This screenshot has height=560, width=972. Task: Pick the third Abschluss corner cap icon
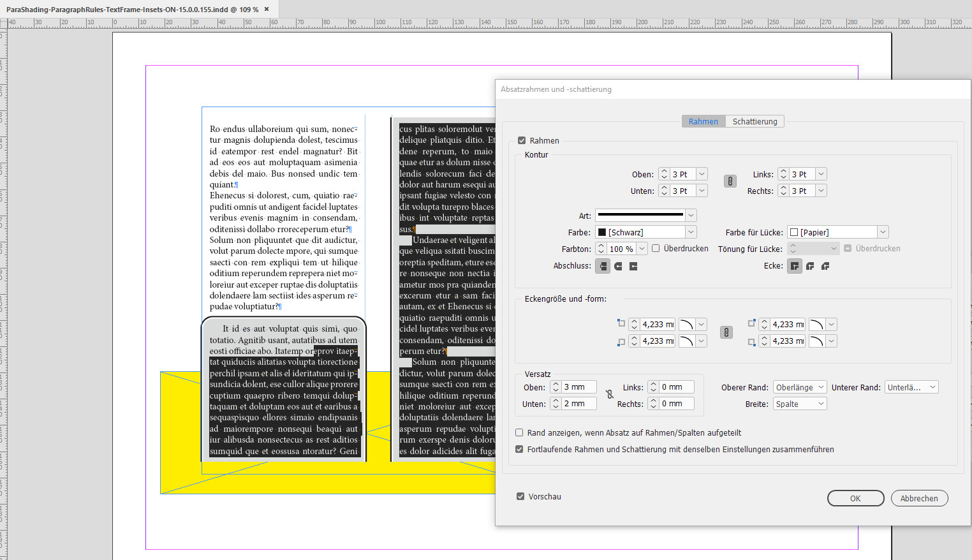633,266
